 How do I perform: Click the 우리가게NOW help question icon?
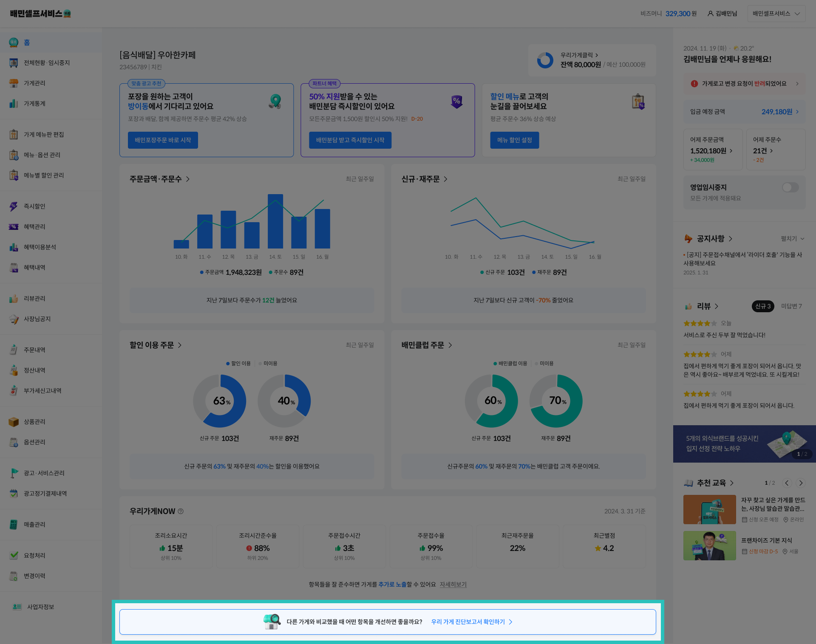(181, 511)
